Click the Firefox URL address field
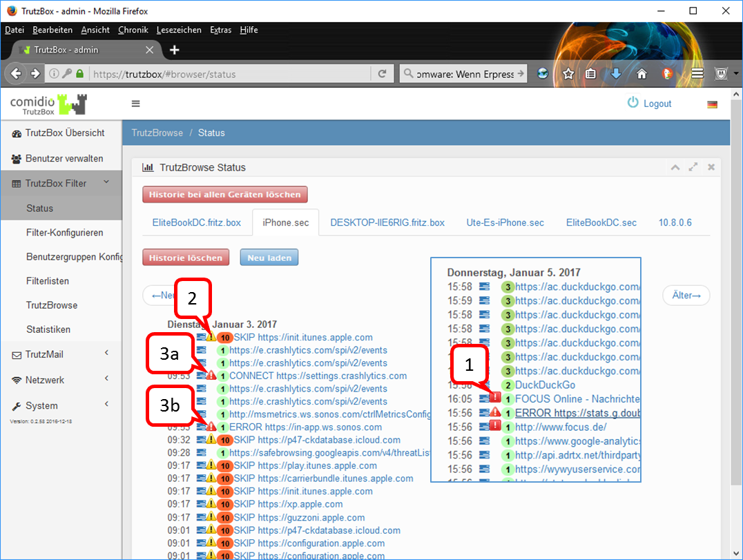 click(x=231, y=74)
